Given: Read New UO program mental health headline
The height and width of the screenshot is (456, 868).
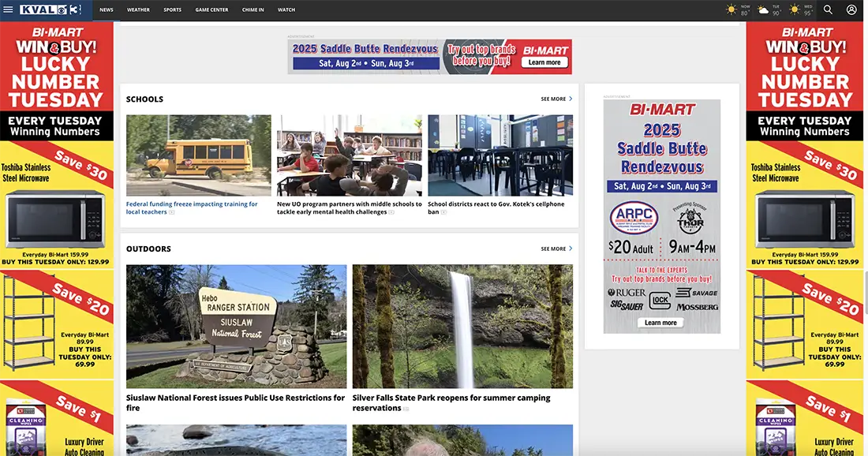Looking at the screenshot, I should pyautogui.click(x=350, y=208).
